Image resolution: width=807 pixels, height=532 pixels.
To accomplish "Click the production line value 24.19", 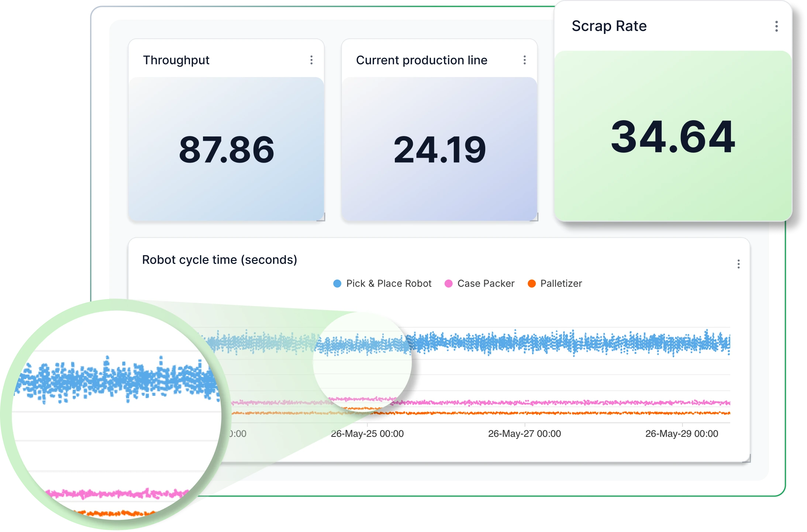I will coord(439,149).
